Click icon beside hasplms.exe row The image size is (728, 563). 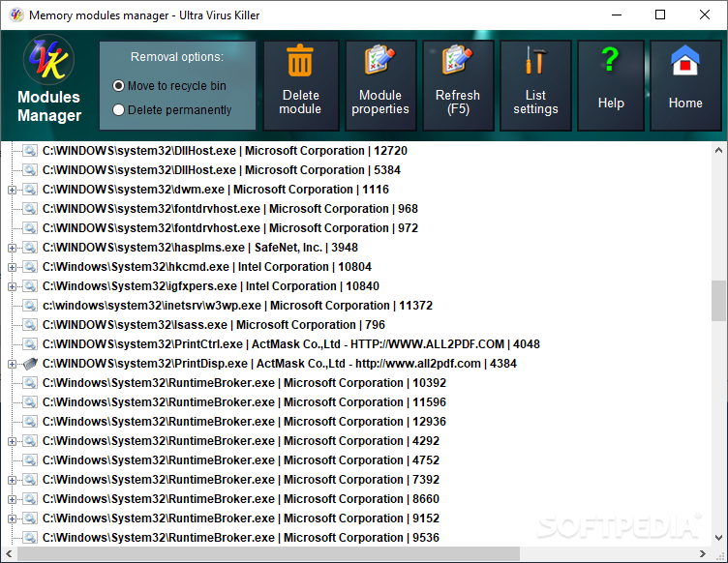click(x=30, y=248)
